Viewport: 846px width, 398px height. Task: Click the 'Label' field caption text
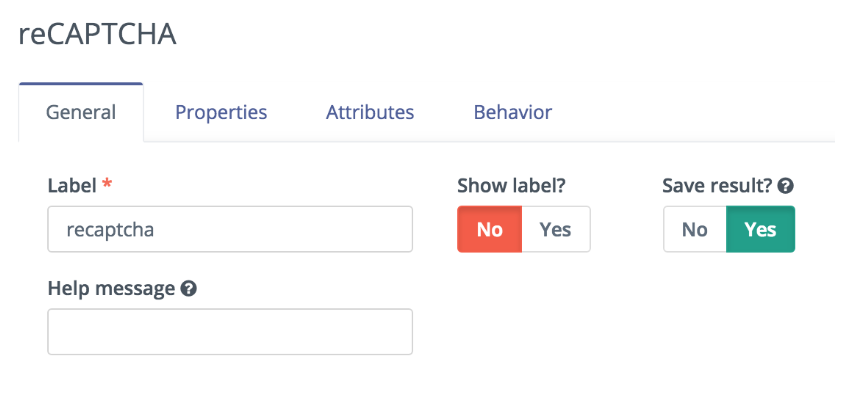(x=72, y=186)
